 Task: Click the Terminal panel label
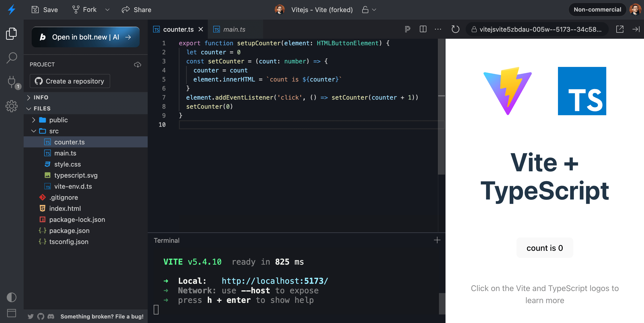coord(167,240)
